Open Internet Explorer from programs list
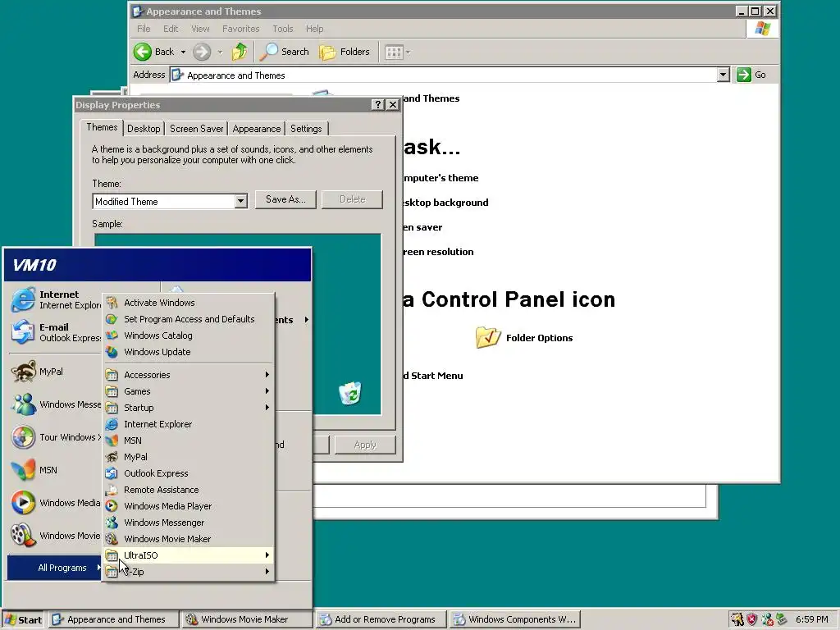The width and height of the screenshot is (840, 630). click(x=189, y=424)
